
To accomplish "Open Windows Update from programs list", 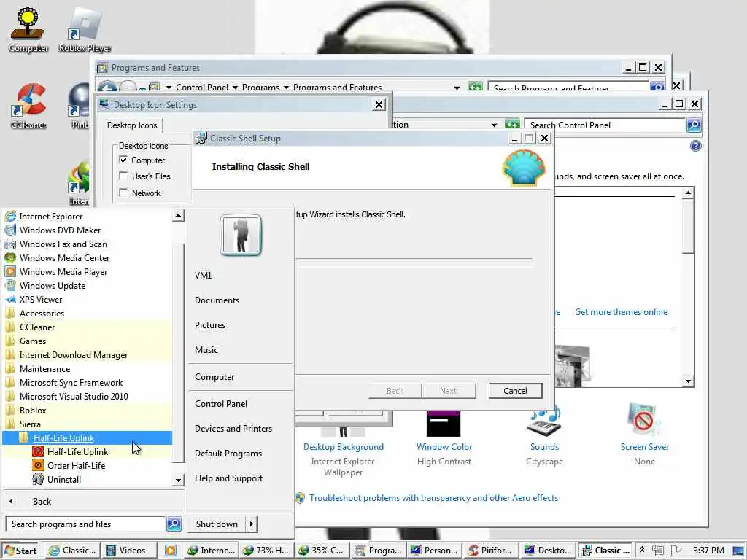I will click(x=53, y=285).
